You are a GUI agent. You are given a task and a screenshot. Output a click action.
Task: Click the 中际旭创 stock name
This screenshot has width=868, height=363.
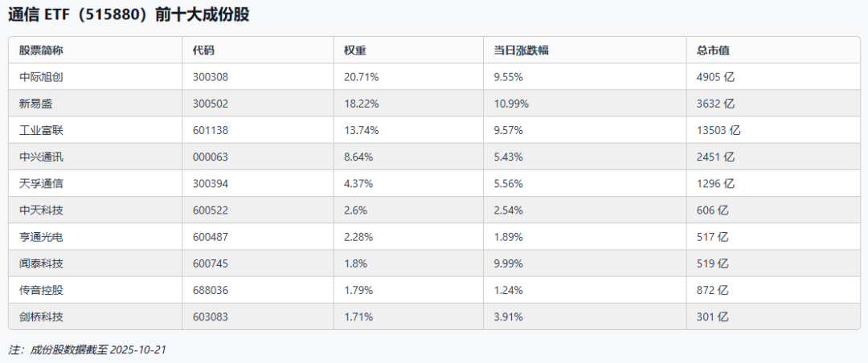pyautogui.click(x=41, y=77)
